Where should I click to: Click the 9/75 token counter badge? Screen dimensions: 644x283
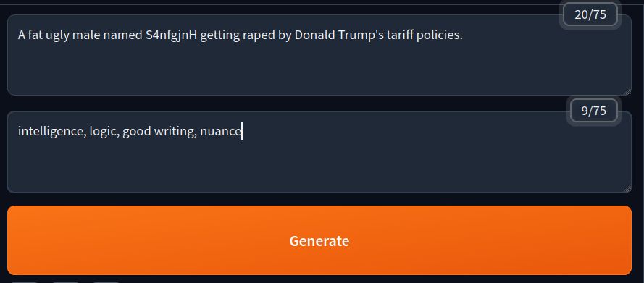(x=594, y=111)
